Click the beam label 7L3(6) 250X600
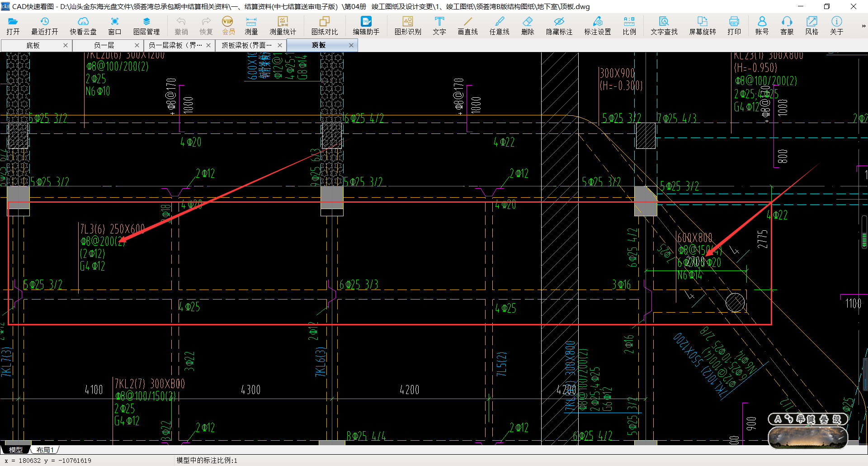This screenshot has width=868, height=466. (113, 228)
